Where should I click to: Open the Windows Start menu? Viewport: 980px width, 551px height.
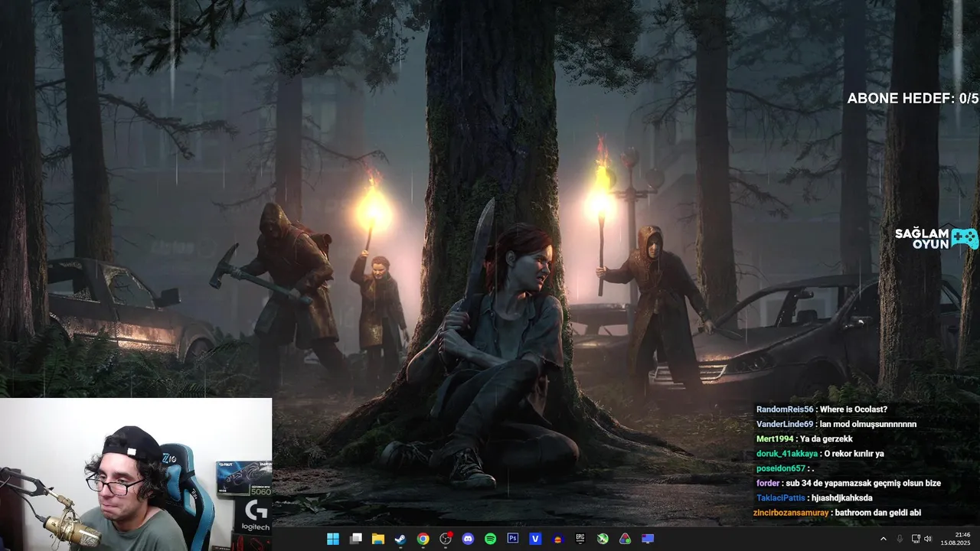333,539
